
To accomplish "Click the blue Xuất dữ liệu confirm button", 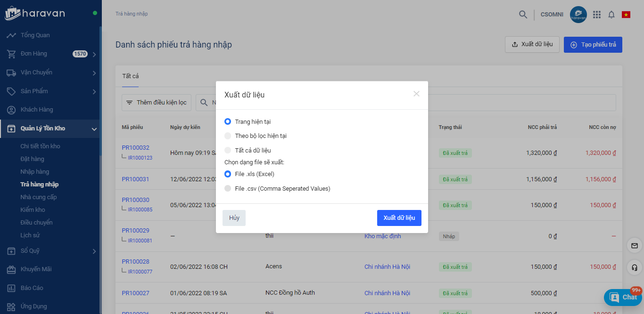I will tap(399, 218).
